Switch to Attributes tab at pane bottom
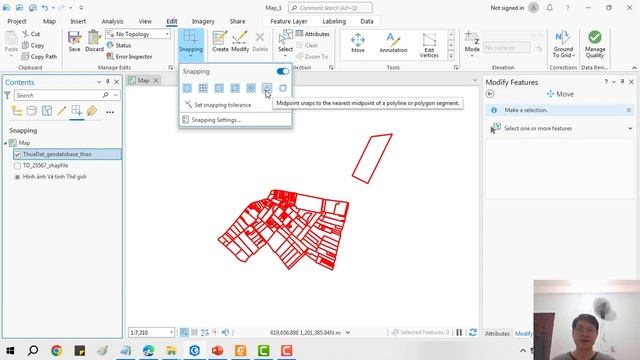The image size is (640, 360). [x=497, y=334]
